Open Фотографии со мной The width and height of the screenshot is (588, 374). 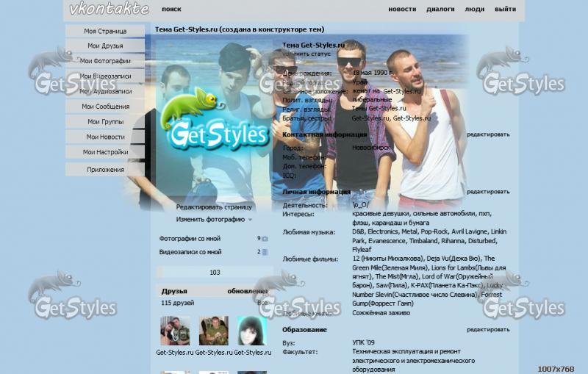point(190,239)
